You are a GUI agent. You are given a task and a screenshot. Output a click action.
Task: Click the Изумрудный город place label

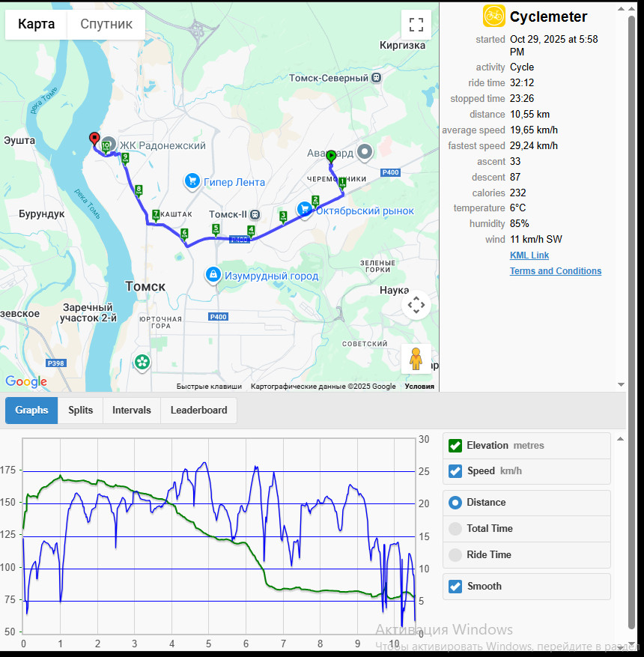pos(271,276)
